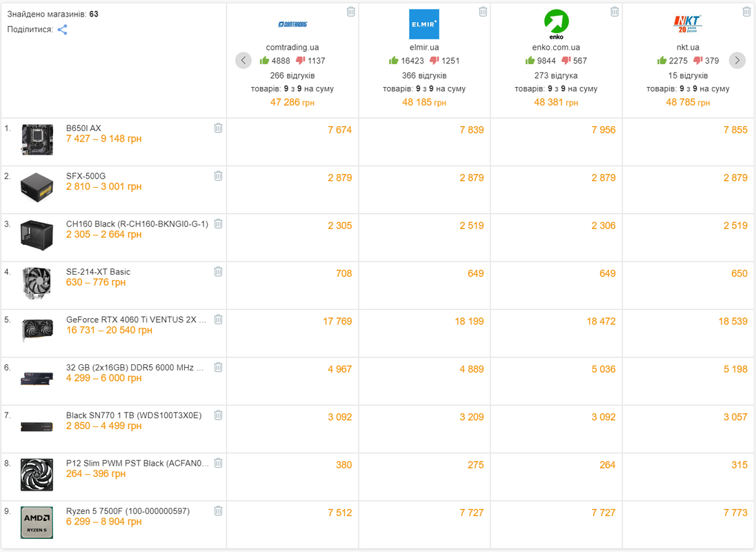Screen dimensions: 756x552
Task: Delete the CH160 Black case row with its trash icon
Action: point(219,223)
